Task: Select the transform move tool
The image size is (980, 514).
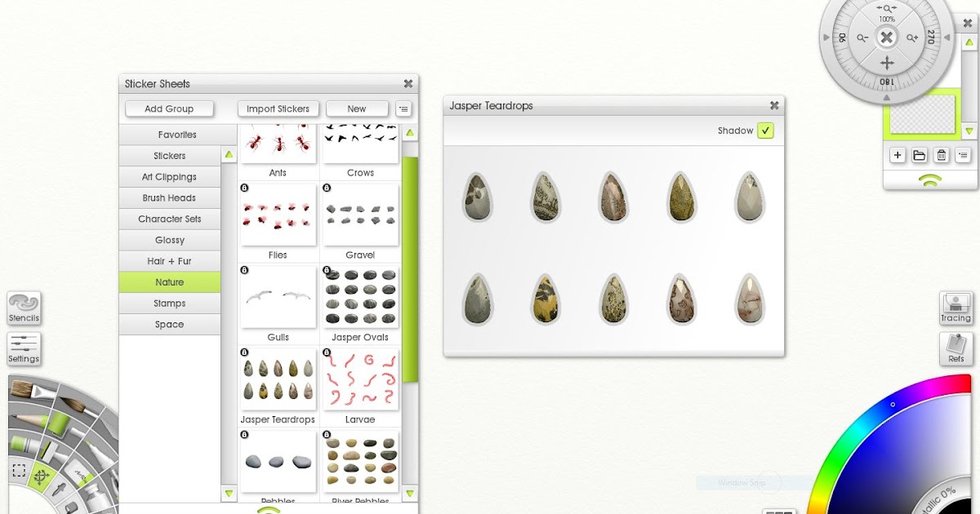Action: point(41,477)
